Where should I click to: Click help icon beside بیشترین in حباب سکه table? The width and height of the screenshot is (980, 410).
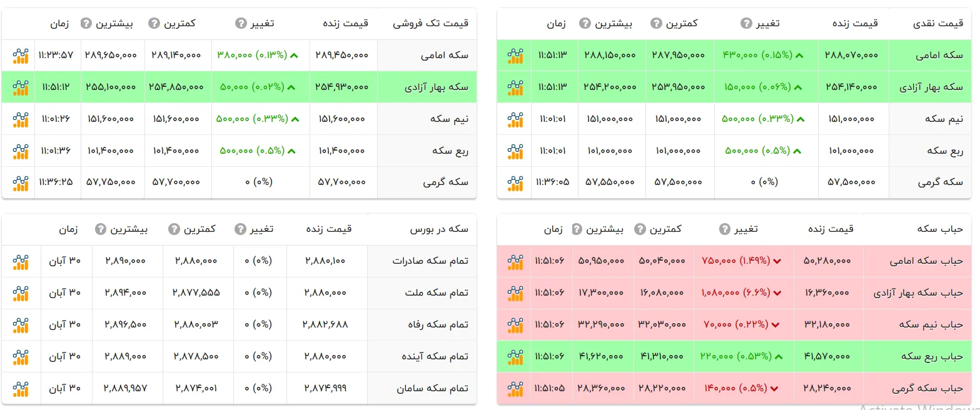point(577,229)
